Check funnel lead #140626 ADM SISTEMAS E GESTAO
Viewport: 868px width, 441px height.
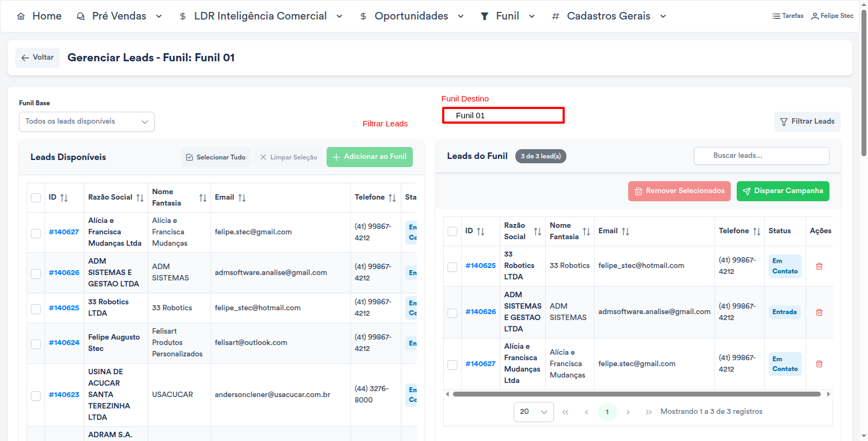point(452,313)
